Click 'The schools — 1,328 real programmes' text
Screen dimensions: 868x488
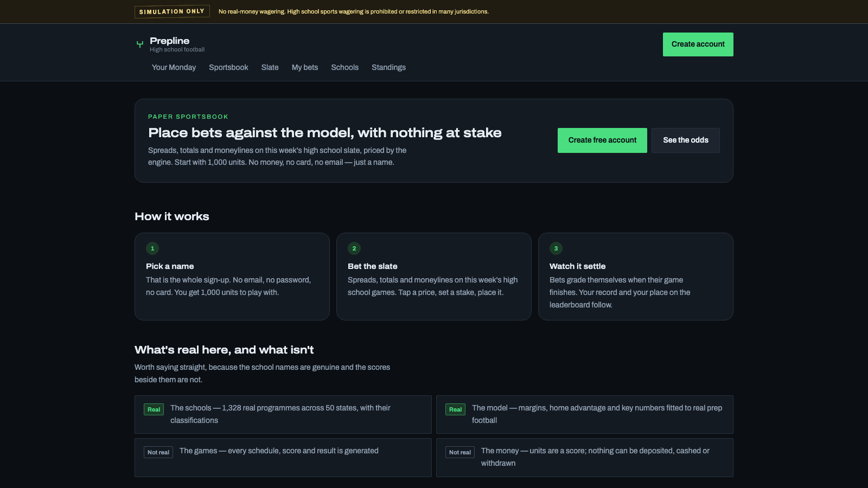280,414
